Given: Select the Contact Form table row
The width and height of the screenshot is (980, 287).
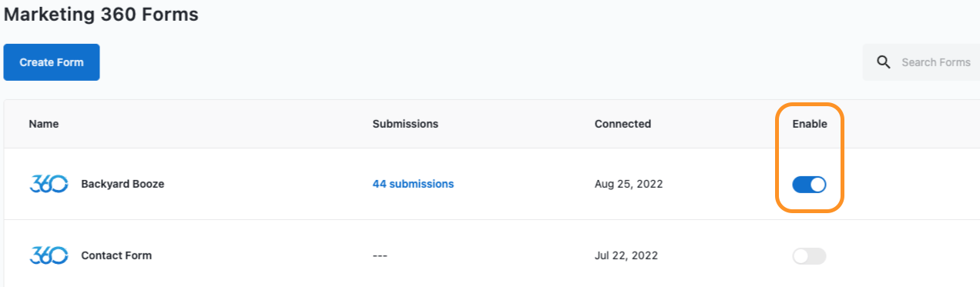Looking at the screenshot, I should [492, 254].
